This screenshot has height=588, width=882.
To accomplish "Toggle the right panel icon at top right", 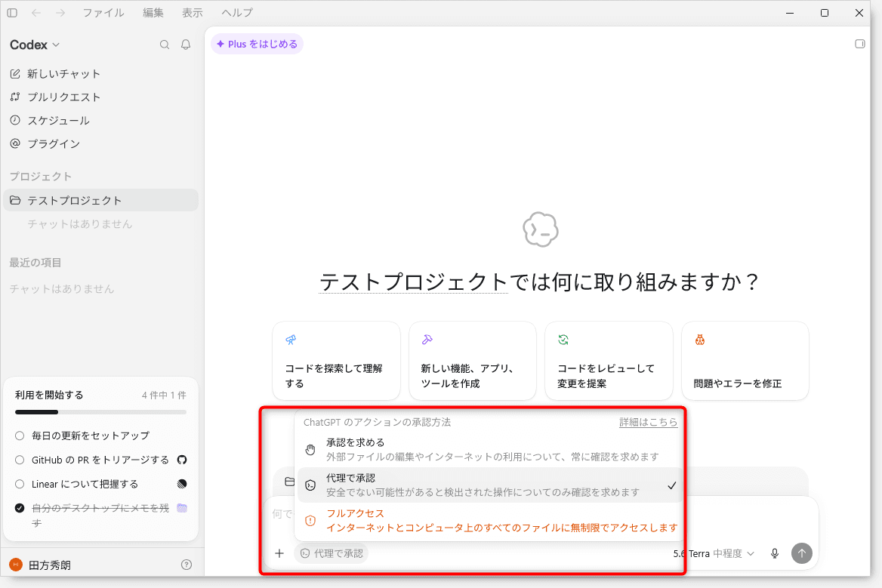I will pos(859,44).
